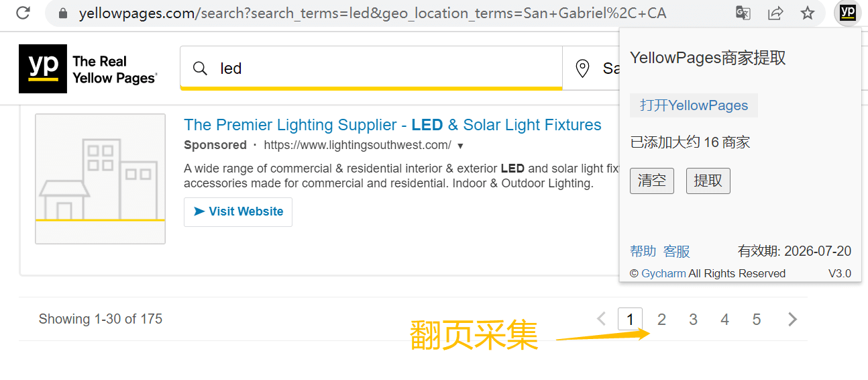
Task: Click the 打开YellowPages button
Action: tap(694, 105)
